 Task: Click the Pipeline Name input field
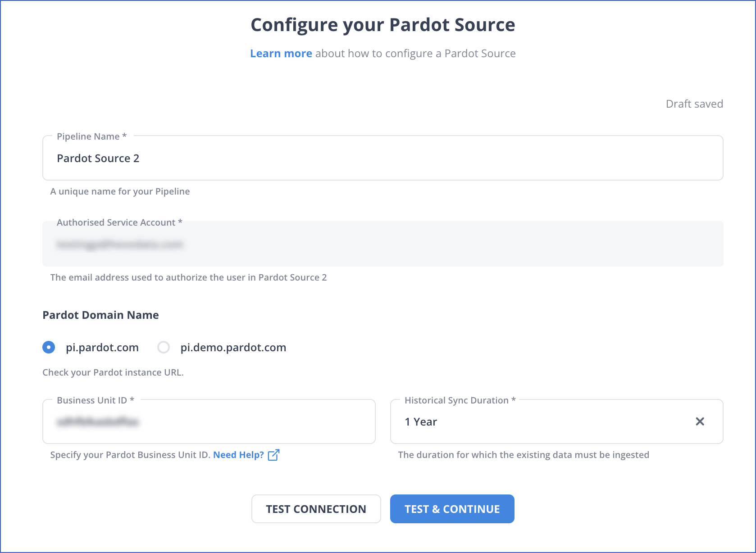(383, 158)
